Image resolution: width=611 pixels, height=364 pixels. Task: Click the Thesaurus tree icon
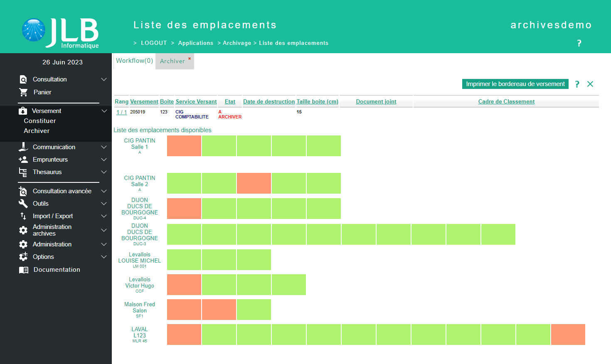[x=23, y=172]
